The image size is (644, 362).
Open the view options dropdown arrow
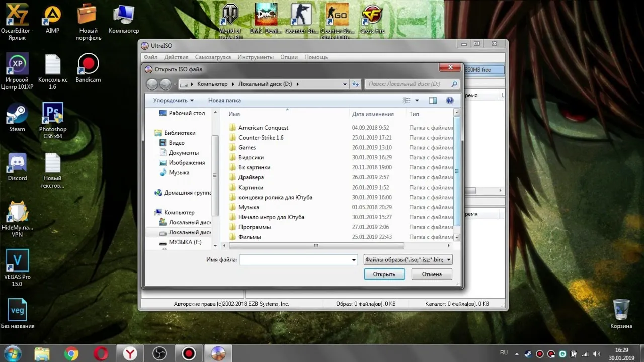(x=417, y=101)
